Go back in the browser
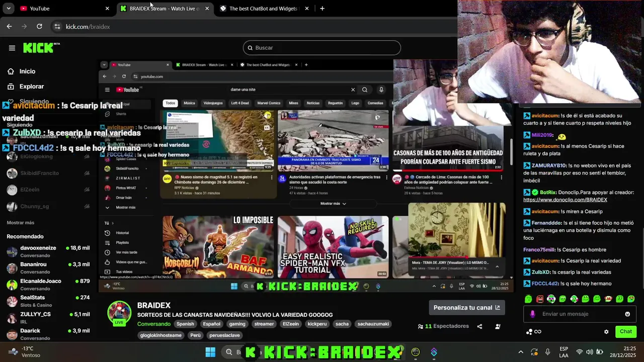This screenshot has height=362, width=644. point(9,26)
